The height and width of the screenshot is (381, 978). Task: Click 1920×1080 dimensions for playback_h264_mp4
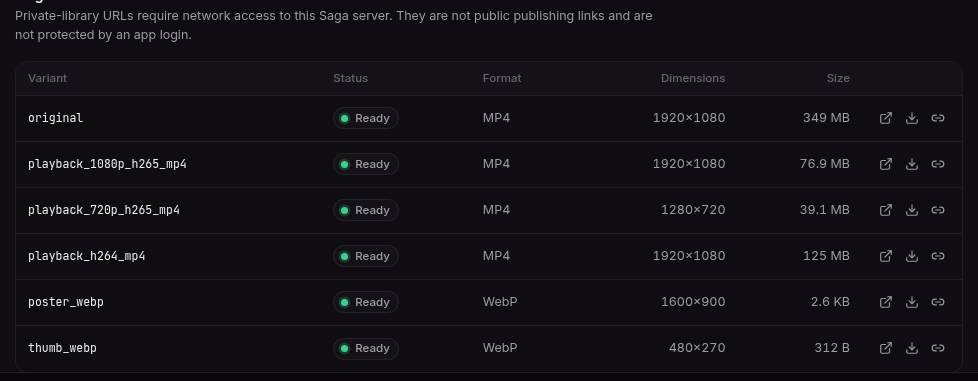click(x=689, y=256)
